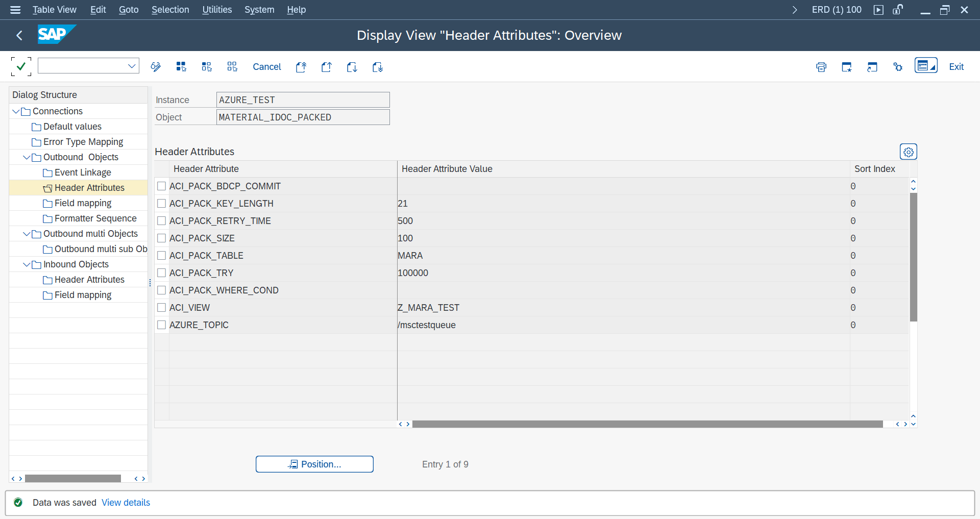
Task: Collapse the Connections tree node
Action: [x=16, y=111]
